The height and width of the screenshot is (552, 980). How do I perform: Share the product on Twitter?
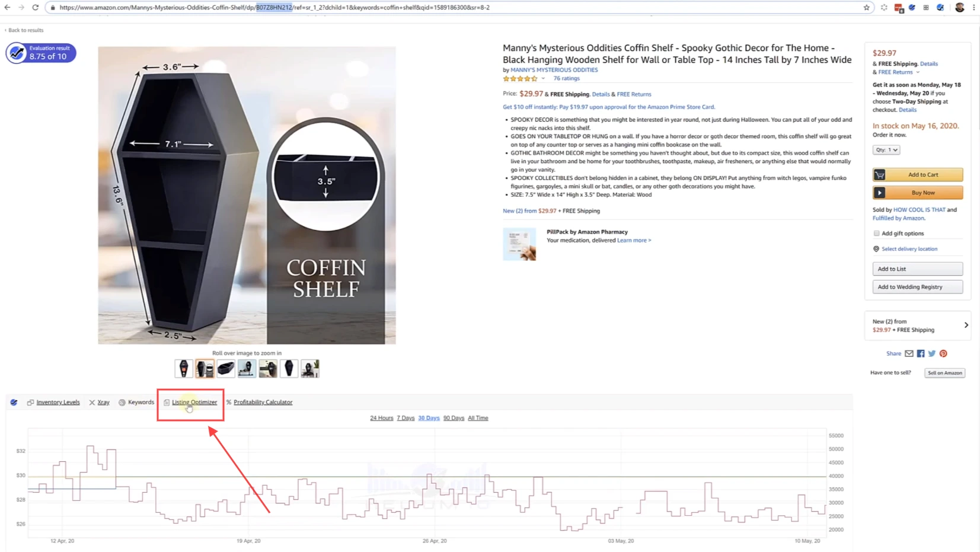tap(932, 353)
